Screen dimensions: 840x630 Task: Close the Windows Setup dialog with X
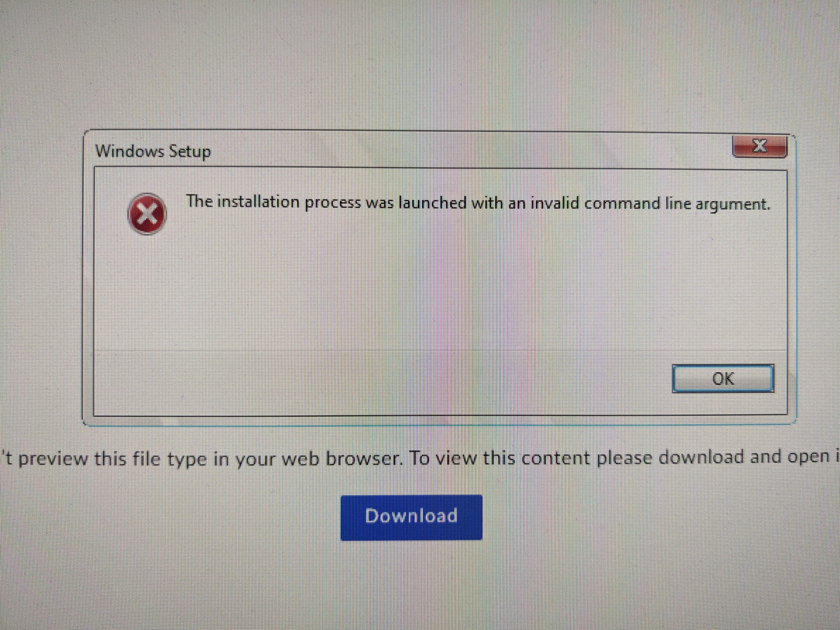click(760, 146)
